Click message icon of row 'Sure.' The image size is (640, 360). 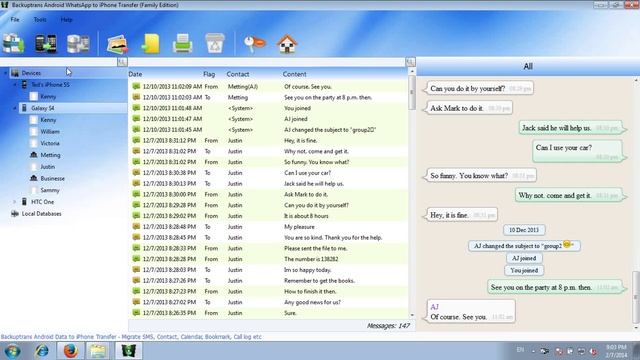tap(136, 313)
